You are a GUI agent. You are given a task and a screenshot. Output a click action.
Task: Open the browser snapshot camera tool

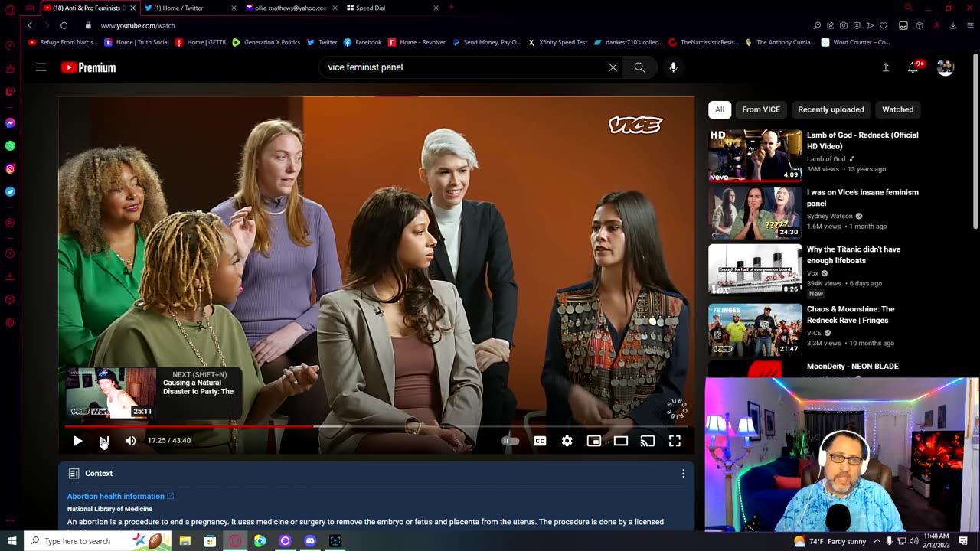(844, 25)
